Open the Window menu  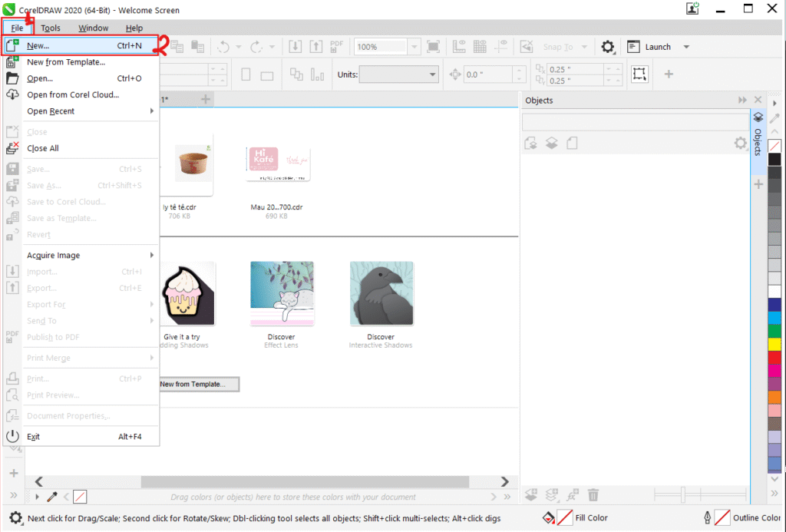(93, 28)
